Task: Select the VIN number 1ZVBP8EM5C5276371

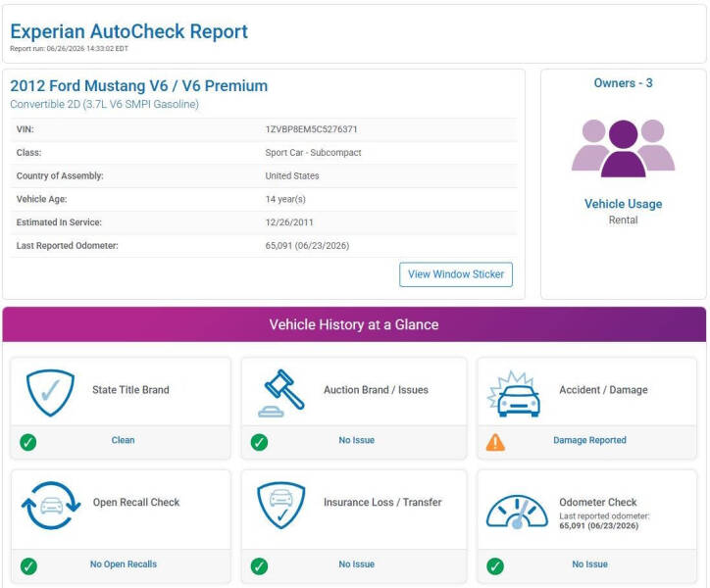Action: tap(312, 129)
